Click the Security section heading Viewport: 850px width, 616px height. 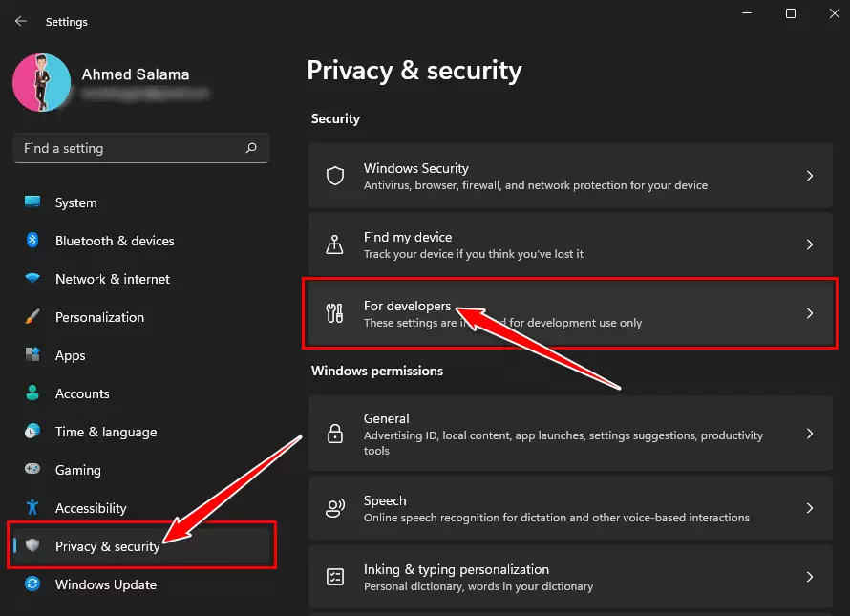pyautogui.click(x=335, y=118)
